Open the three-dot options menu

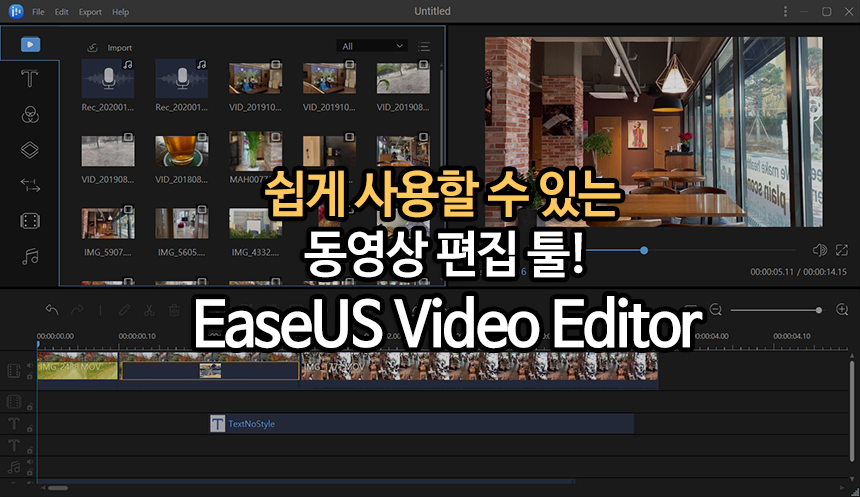(785, 12)
